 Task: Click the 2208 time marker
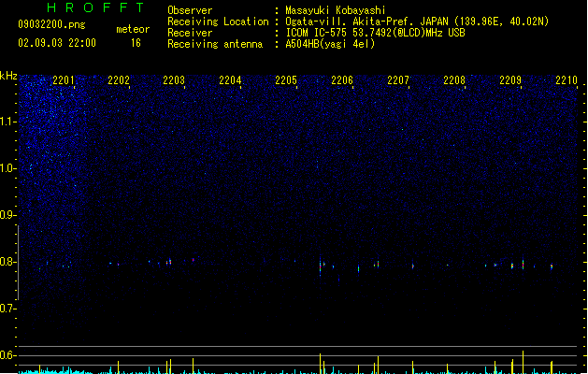(454, 79)
